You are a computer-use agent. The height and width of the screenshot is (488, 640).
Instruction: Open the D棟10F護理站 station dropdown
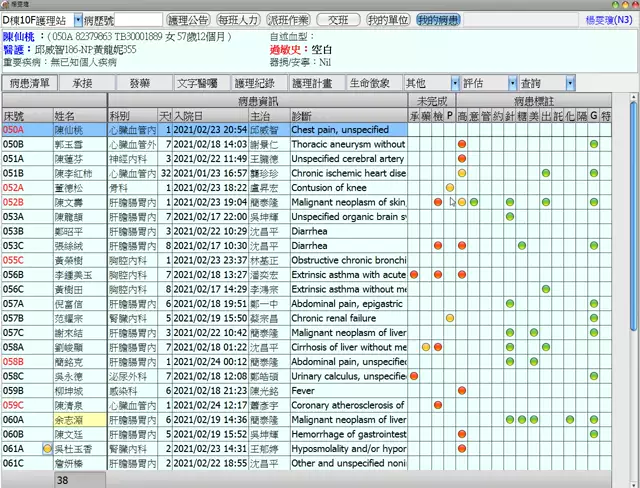(78, 20)
